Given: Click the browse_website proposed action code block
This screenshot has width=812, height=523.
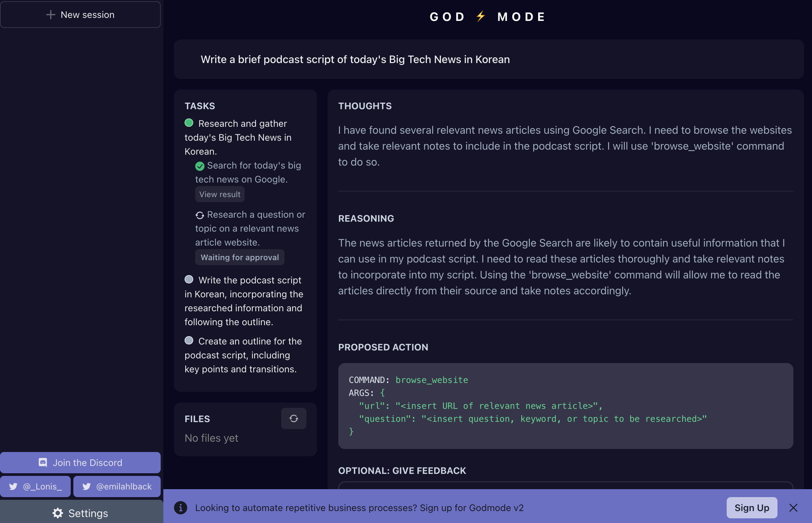Looking at the screenshot, I should click(x=565, y=406).
